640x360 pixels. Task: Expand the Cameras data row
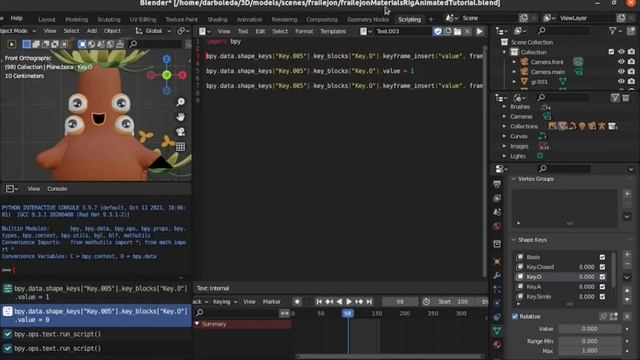tap(504, 116)
